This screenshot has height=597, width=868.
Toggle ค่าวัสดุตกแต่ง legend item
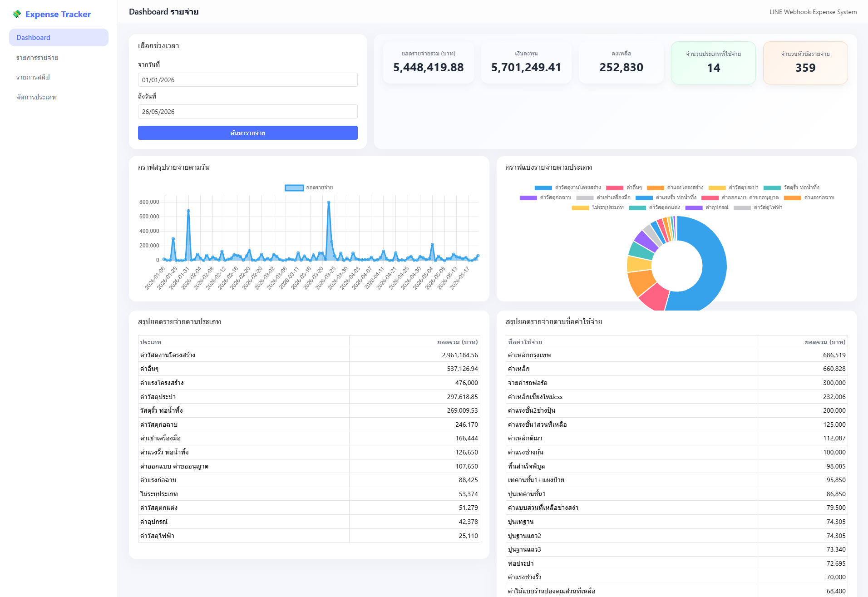654,207
